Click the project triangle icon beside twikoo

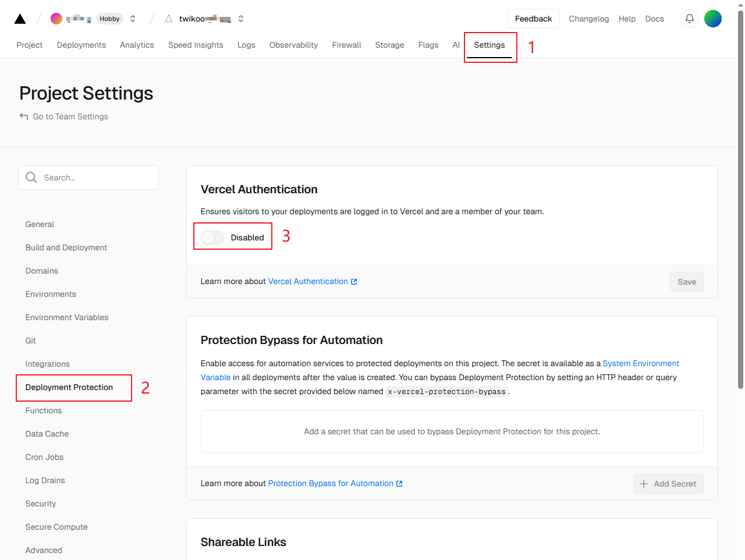point(169,19)
